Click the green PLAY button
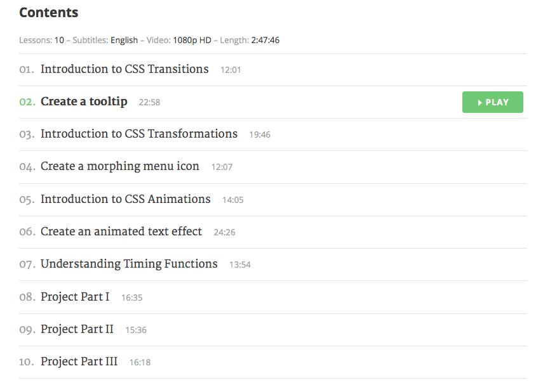 (492, 102)
